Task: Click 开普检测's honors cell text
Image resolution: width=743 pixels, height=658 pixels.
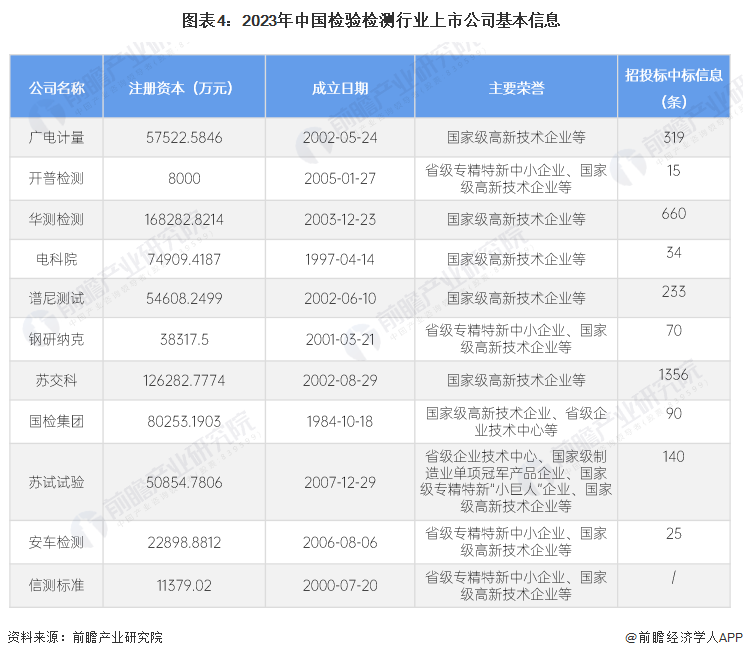Action: pyautogui.click(x=516, y=179)
